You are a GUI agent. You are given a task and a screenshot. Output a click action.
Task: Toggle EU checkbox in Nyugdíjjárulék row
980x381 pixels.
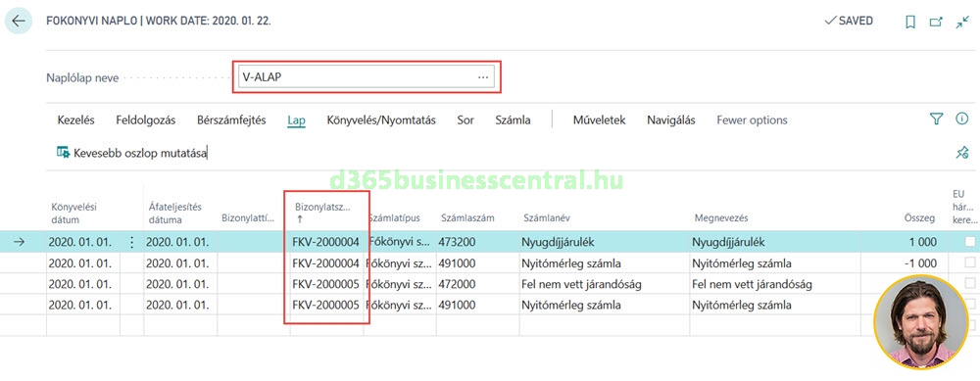[x=969, y=242]
